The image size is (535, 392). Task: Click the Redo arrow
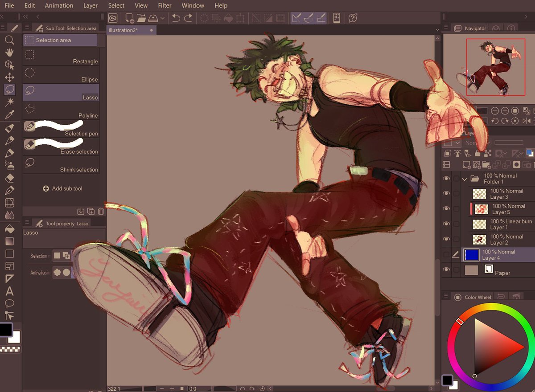[188, 18]
